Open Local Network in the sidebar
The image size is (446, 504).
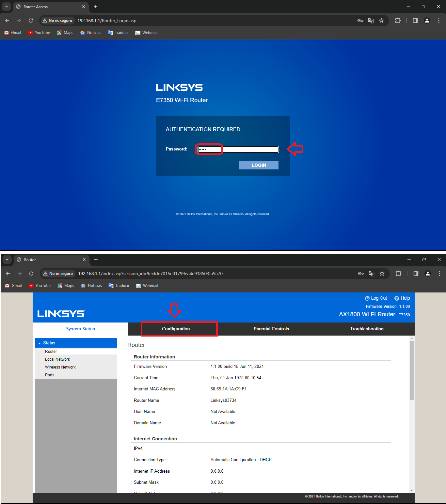(x=57, y=359)
